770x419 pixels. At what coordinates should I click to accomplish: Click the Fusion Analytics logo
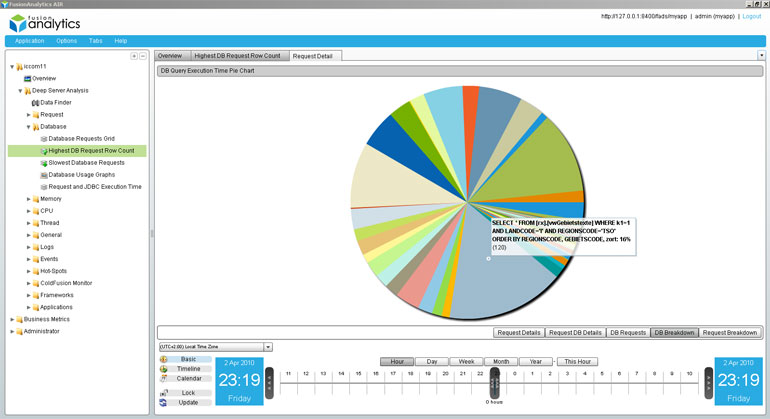[45, 23]
